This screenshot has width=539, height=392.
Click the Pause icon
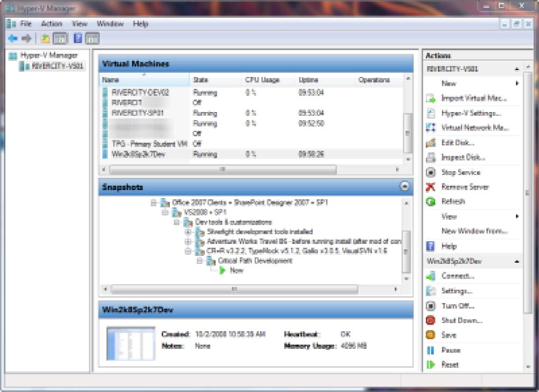(431, 350)
